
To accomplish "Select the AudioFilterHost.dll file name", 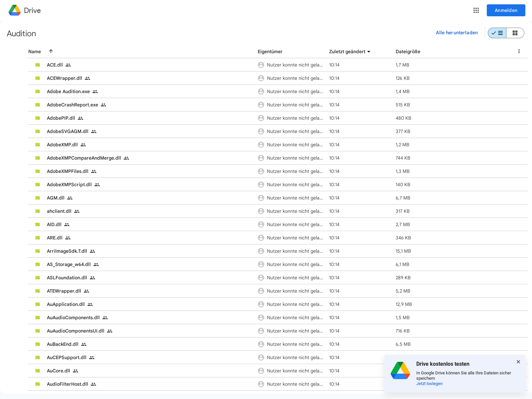I will click(x=67, y=384).
